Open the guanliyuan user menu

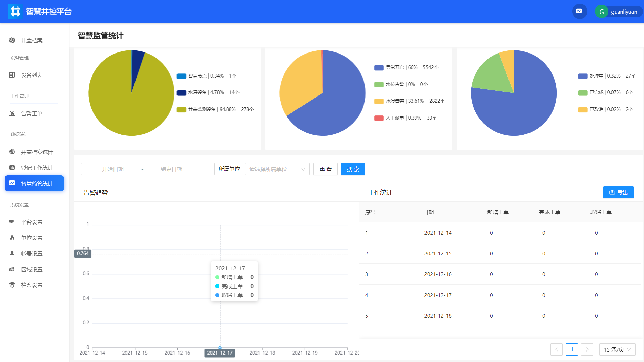tap(624, 12)
